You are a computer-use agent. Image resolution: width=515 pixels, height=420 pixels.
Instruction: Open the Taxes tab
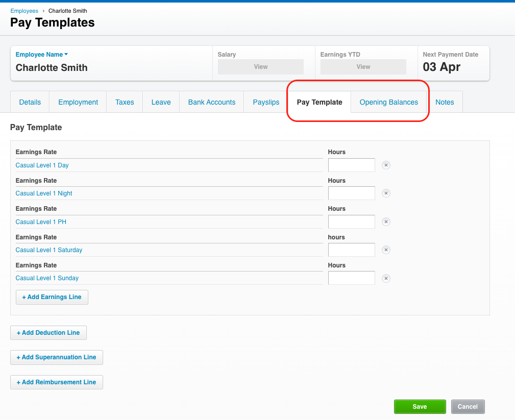(125, 102)
